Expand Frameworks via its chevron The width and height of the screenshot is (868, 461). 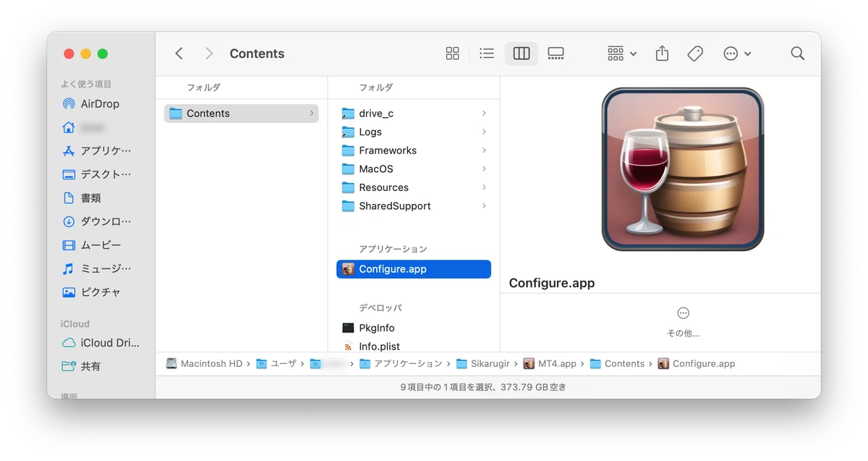(x=484, y=151)
